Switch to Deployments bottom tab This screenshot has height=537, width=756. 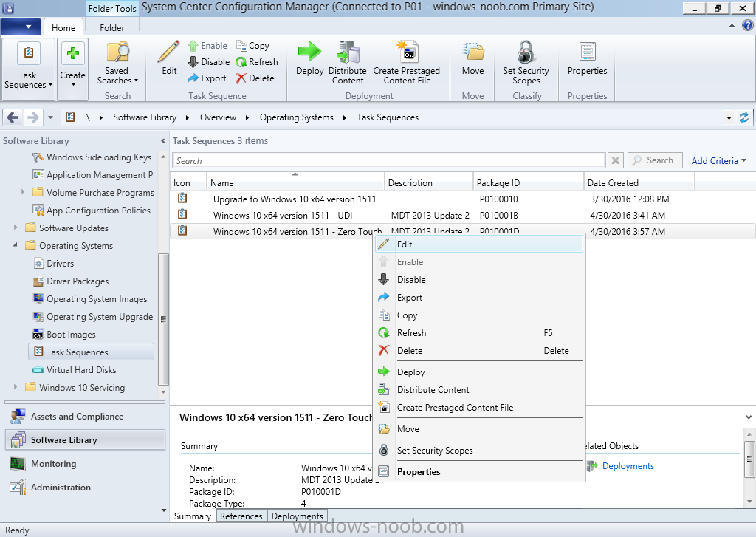tap(297, 516)
